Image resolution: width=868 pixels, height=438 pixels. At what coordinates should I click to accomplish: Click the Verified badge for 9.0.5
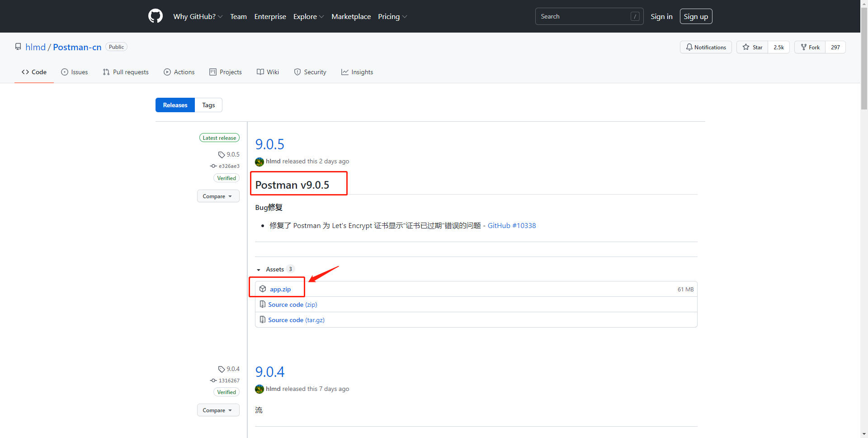point(226,178)
